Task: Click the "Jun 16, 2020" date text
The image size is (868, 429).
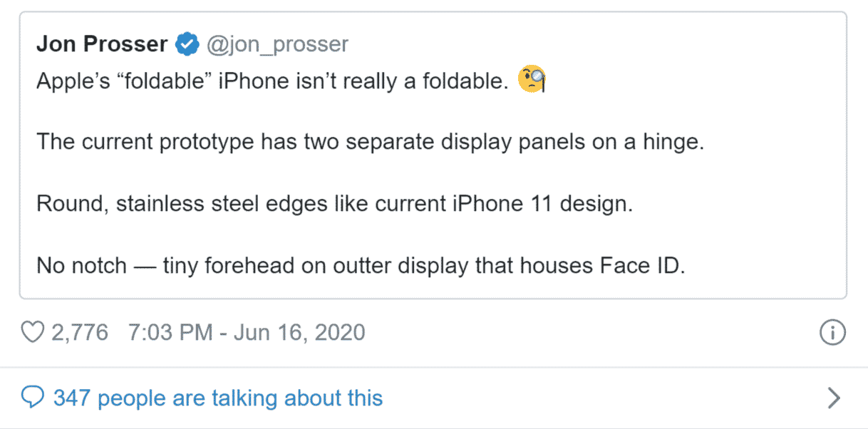Action: point(299,332)
